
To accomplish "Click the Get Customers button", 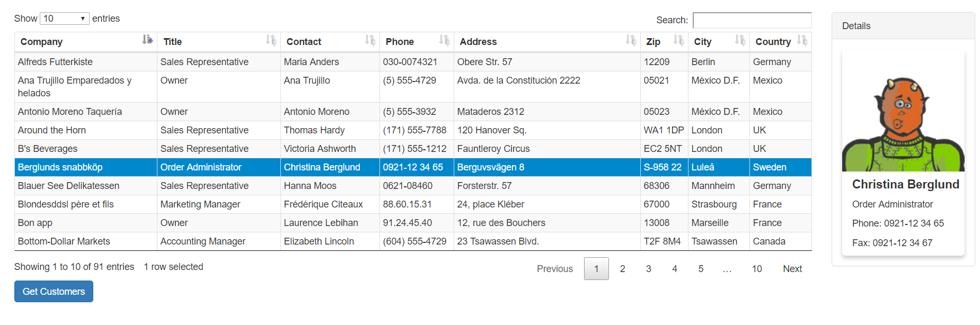I will click(x=54, y=292).
